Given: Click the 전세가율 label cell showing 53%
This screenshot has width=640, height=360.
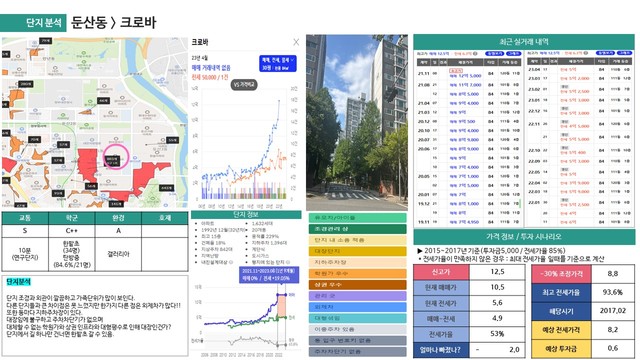Looking at the screenshot, I should [441, 334].
